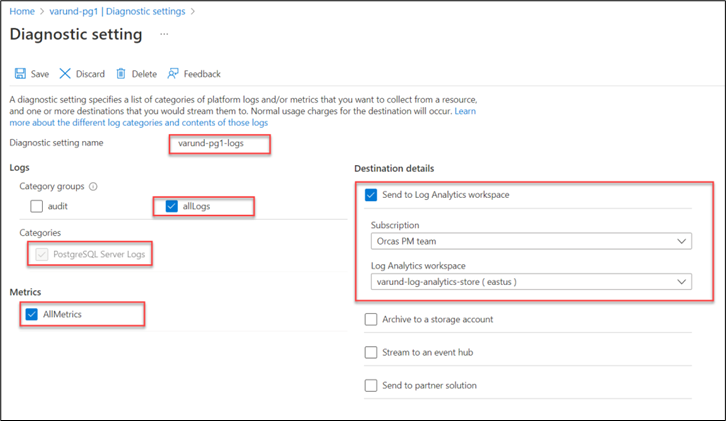726x421 pixels.
Task: Open the ellipsis menu beside Diagnostic setting
Action: click(164, 35)
